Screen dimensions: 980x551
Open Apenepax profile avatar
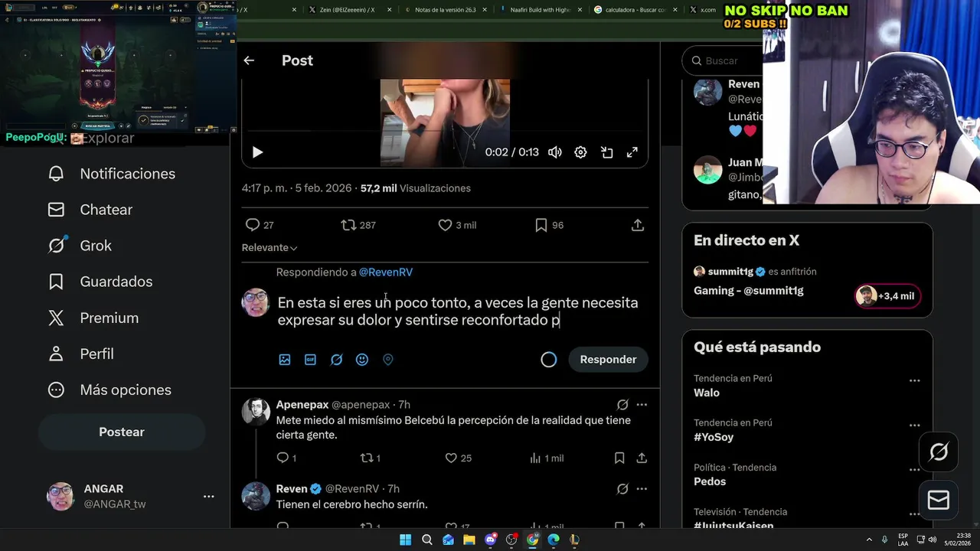pos(256,412)
